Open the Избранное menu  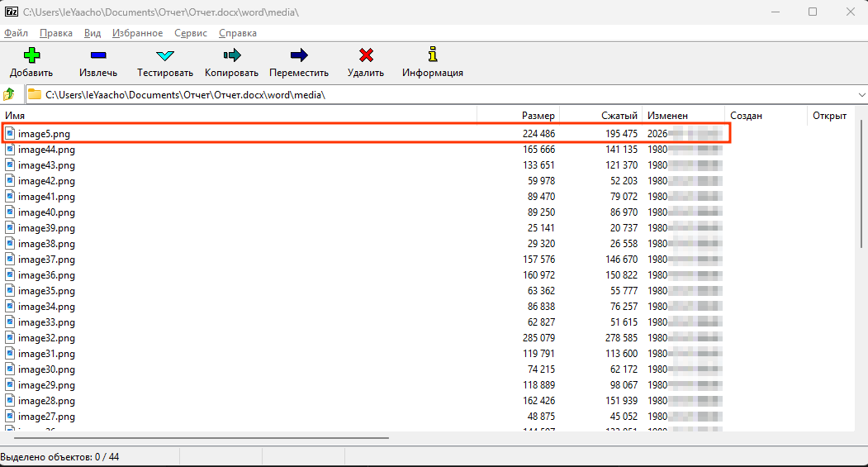tap(137, 33)
